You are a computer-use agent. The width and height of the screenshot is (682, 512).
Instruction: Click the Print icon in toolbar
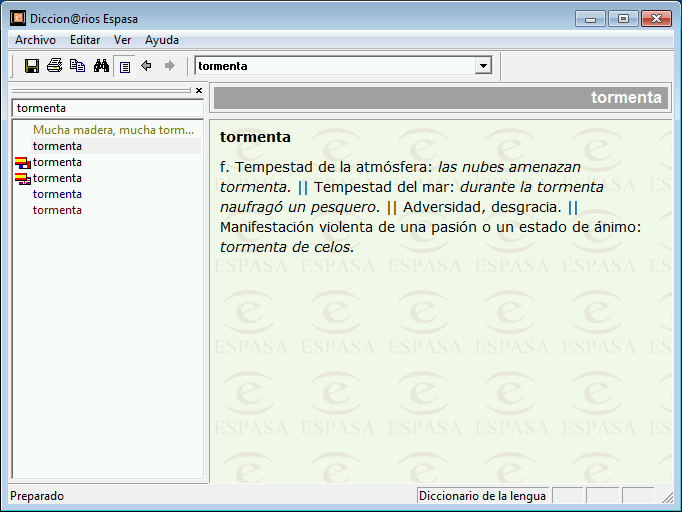55,66
